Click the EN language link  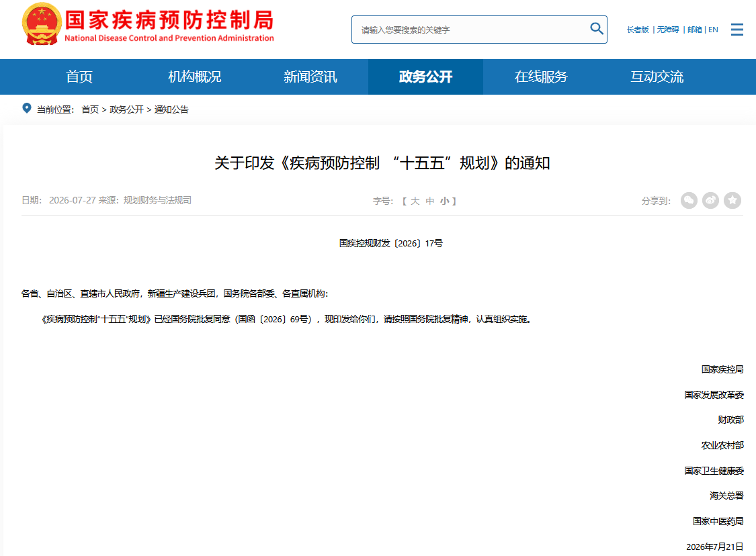pyautogui.click(x=713, y=30)
